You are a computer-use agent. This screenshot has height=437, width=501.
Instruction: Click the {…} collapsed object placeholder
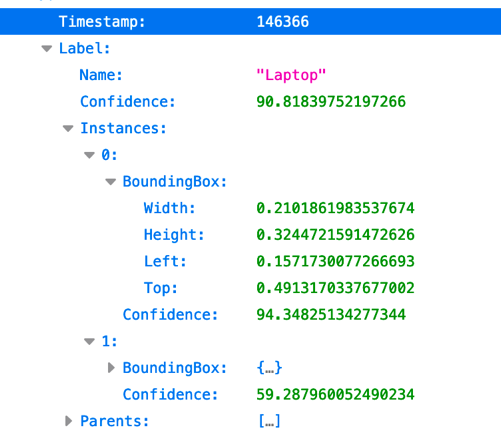[x=269, y=368]
